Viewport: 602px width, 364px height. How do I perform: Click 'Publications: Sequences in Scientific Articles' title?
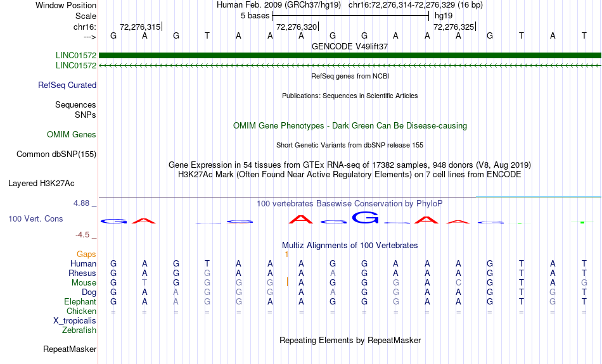[350, 96]
